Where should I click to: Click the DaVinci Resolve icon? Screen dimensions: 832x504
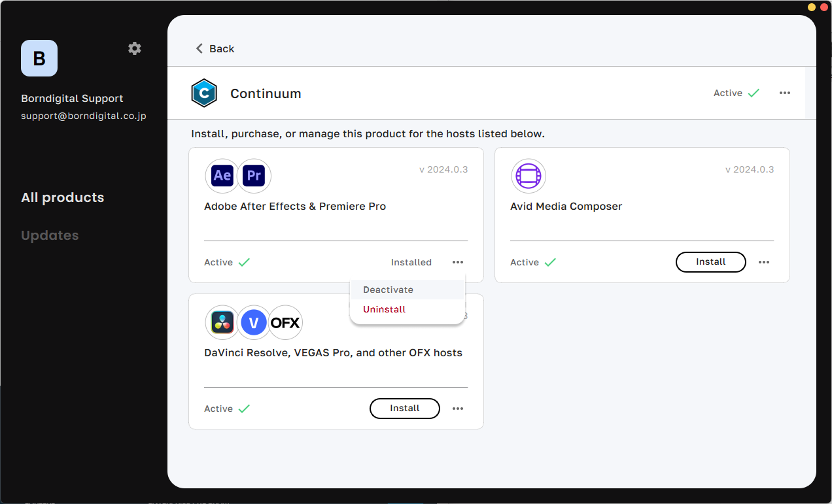click(222, 322)
